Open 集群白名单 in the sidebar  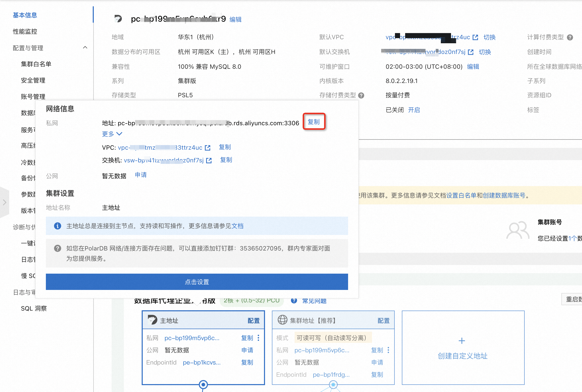coord(36,64)
